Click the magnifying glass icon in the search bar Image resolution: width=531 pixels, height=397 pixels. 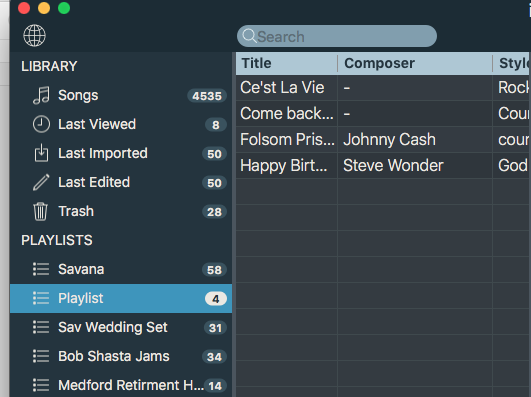point(250,36)
